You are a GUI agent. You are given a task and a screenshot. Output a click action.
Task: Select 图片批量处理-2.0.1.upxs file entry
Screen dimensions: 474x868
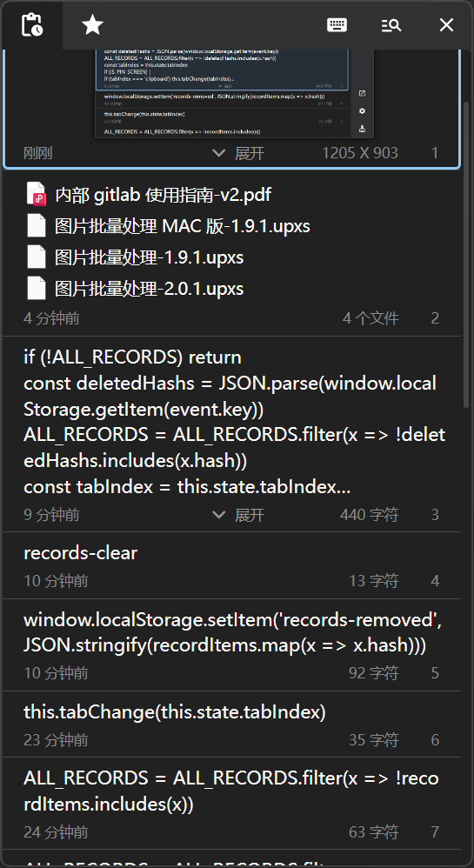[149, 289]
